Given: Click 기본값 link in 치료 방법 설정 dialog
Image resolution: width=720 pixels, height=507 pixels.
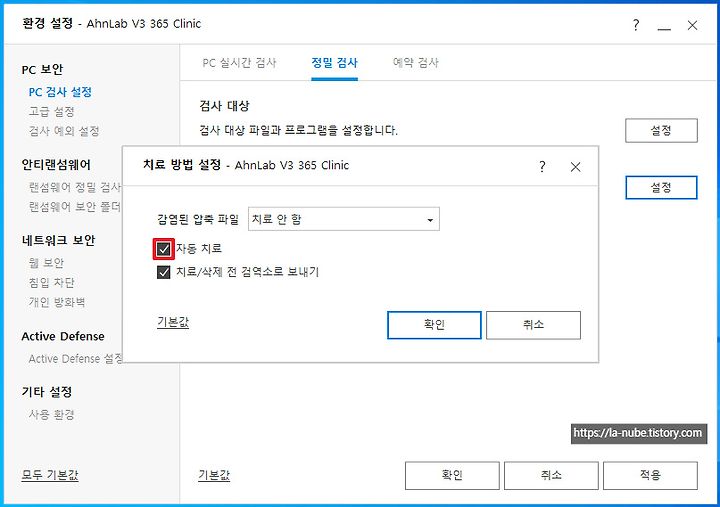Looking at the screenshot, I should tap(173, 322).
